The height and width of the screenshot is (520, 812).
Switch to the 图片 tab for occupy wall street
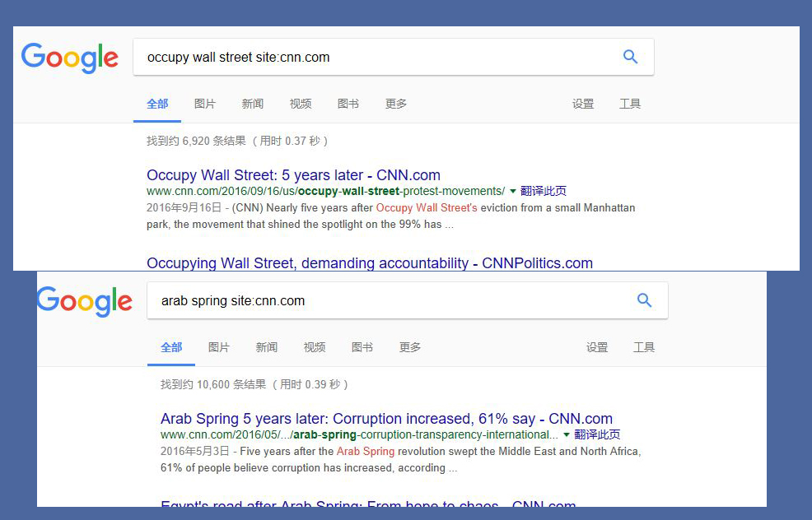(205, 104)
